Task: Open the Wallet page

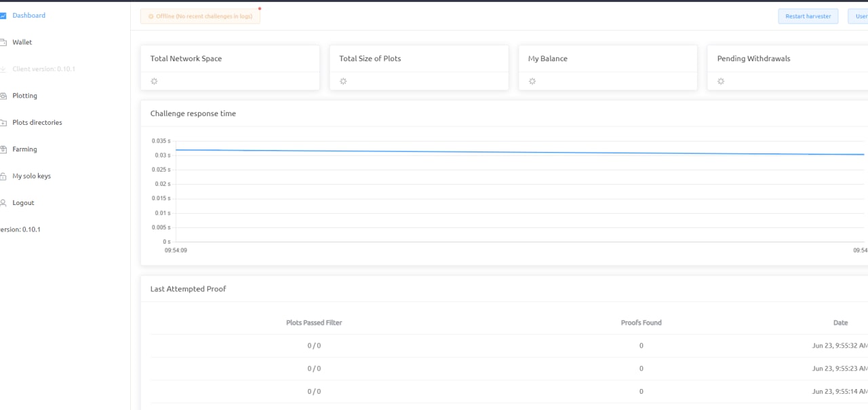Action: click(x=22, y=42)
